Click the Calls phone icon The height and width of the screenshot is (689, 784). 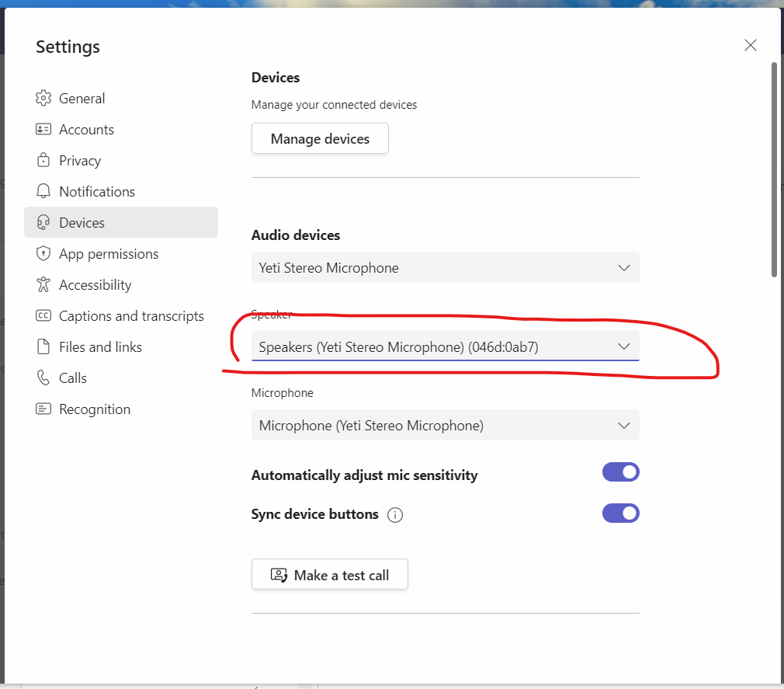tap(43, 378)
